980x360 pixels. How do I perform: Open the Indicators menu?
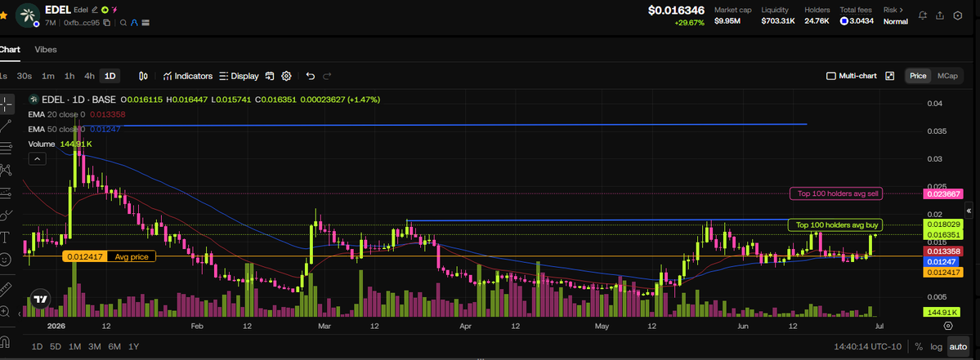(187, 76)
